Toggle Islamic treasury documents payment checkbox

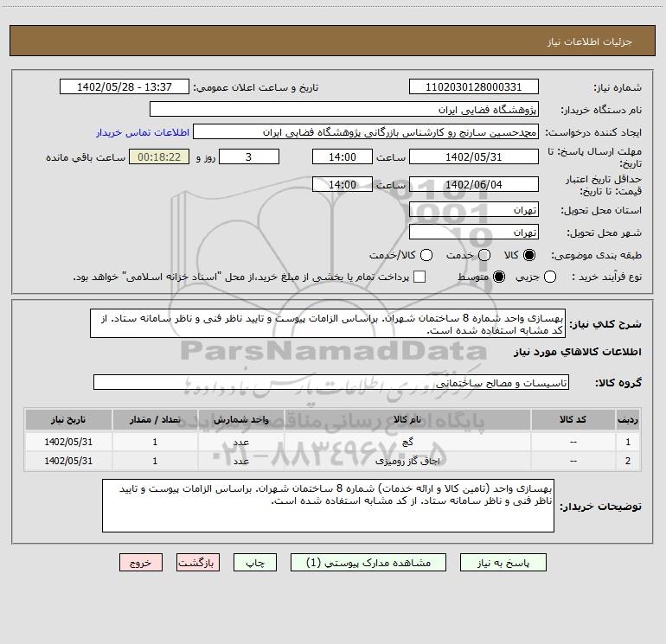[419, 277]
